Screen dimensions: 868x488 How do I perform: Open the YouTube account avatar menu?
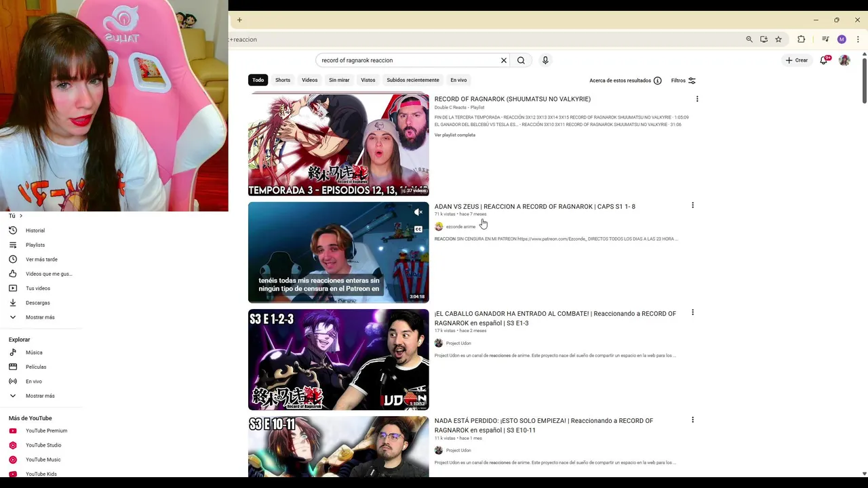[x=844, y=60]
